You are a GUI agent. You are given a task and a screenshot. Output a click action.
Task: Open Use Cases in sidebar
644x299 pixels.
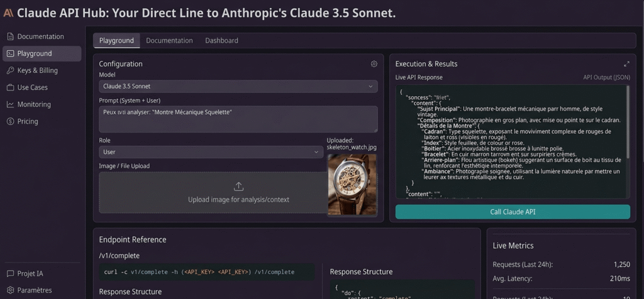[x=42, y=87]
